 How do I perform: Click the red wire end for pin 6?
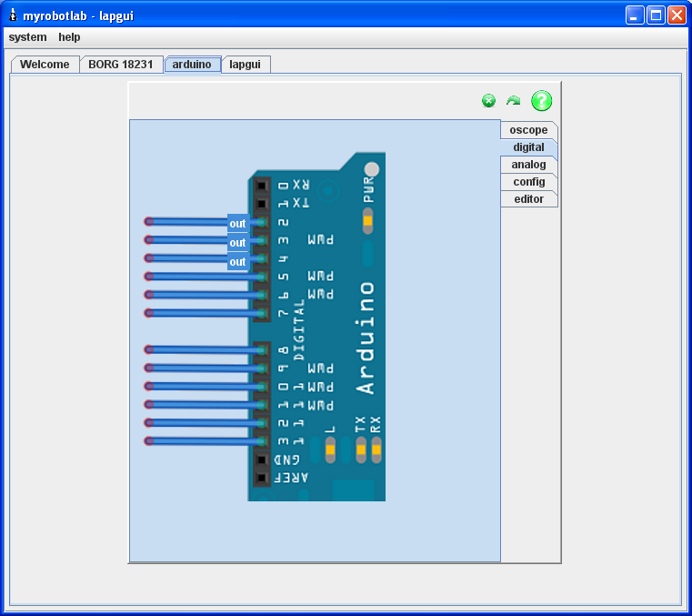149,295
